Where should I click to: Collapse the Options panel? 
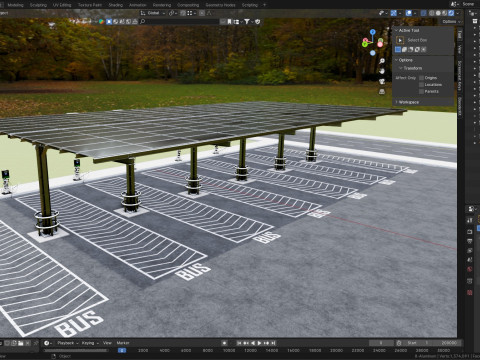click(397, 60)
